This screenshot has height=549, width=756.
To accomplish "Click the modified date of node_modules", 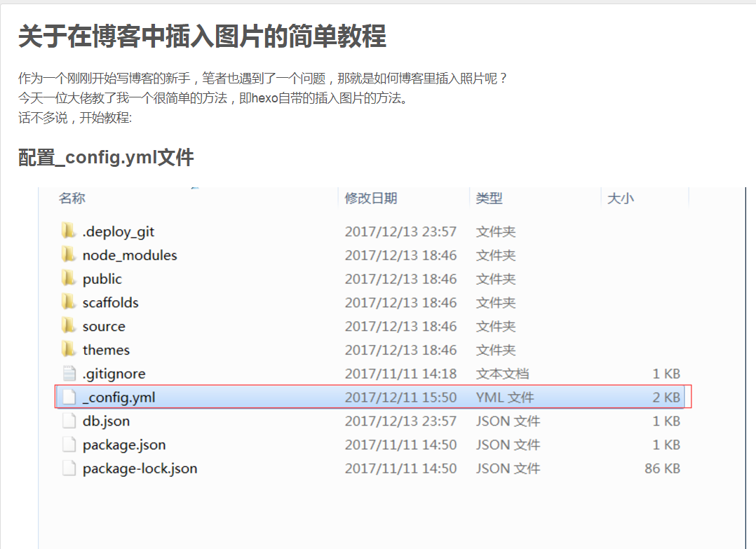I will point(400,255).
